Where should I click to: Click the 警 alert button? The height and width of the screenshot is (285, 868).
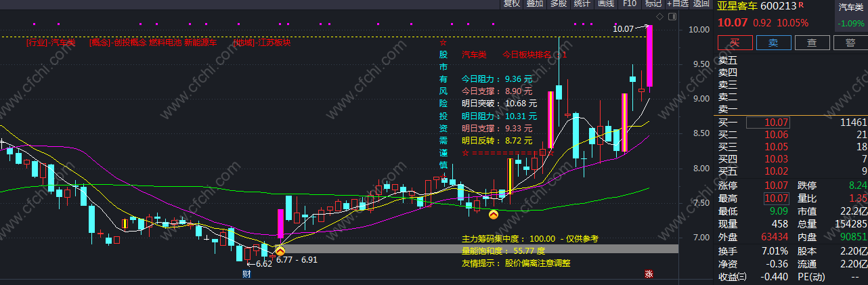point(849,43)
